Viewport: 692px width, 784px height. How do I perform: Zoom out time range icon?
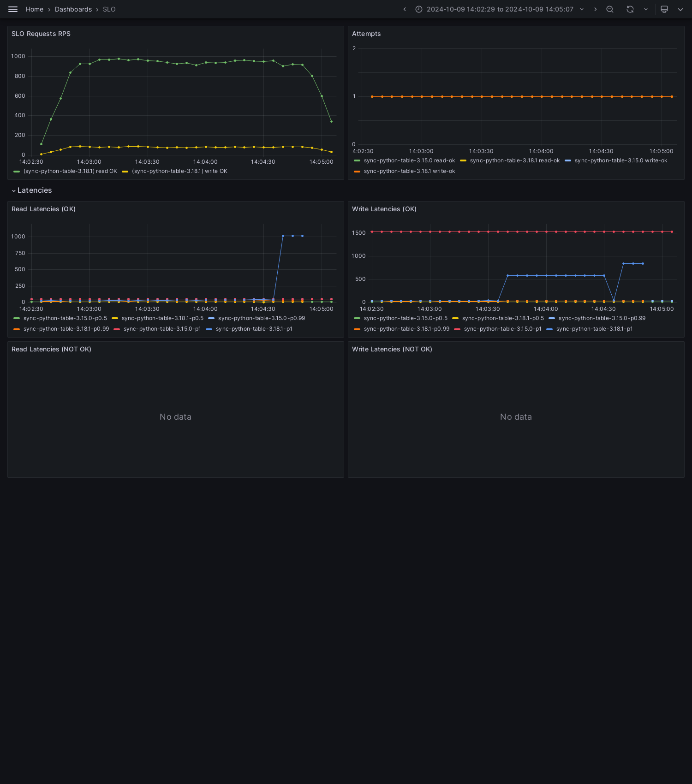[x=610, y=9]
